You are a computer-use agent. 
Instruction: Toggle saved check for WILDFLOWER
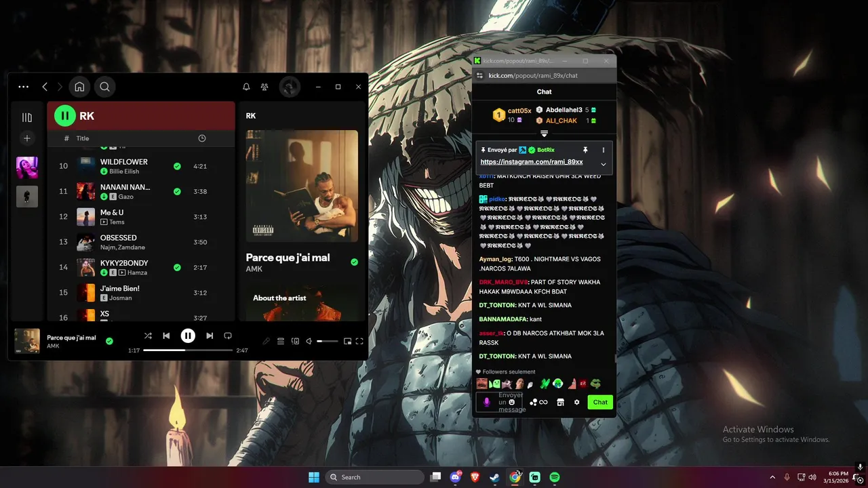tap(177, 166)
